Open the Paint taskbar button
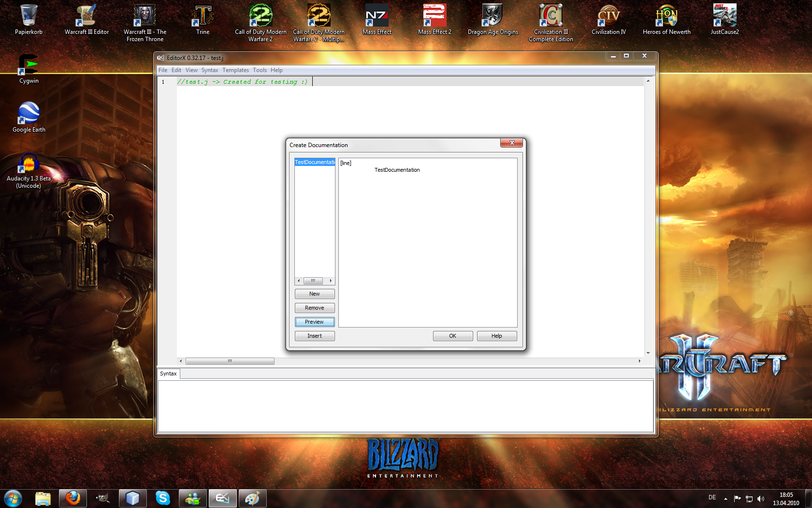 pyautogui.click(x=253, y=498)
